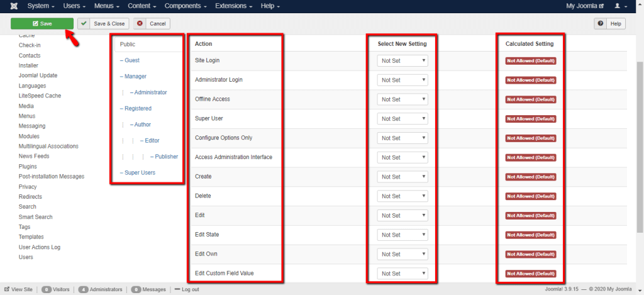
Task: Click the Save & Close button
Action: point(104,24)
